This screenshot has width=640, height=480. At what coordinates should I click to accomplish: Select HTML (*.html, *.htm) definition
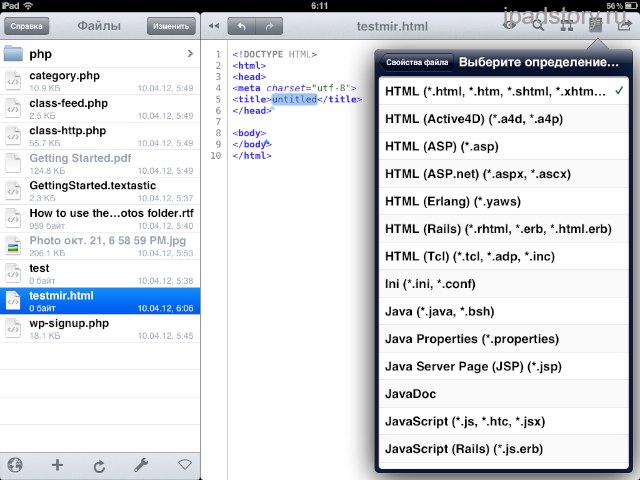click(504, 91)
